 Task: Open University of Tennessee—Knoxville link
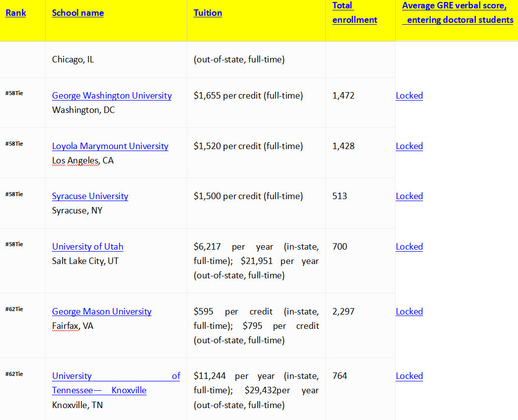click(x=116, y=383)
